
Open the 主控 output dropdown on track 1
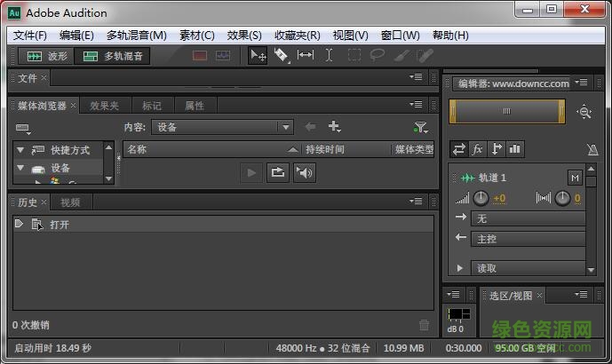click(x=529, y=239)
